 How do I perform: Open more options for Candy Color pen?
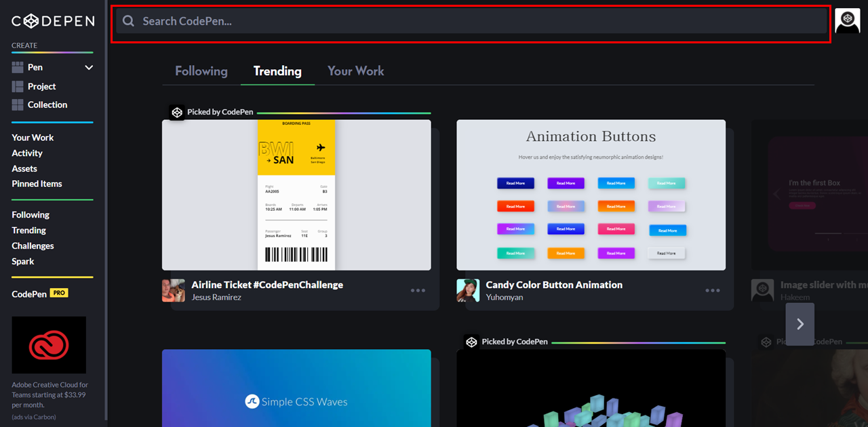[x=713, y=291]
